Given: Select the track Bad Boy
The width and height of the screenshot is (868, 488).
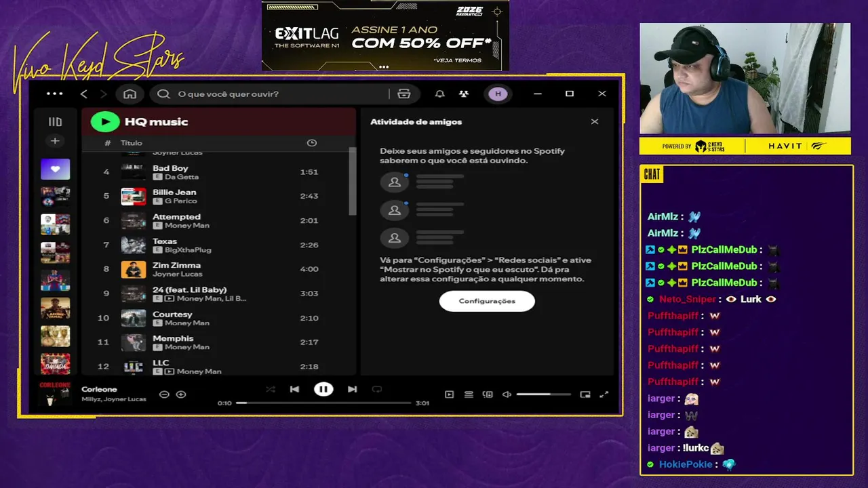Looking at the screenshot, I should point(170,168).
